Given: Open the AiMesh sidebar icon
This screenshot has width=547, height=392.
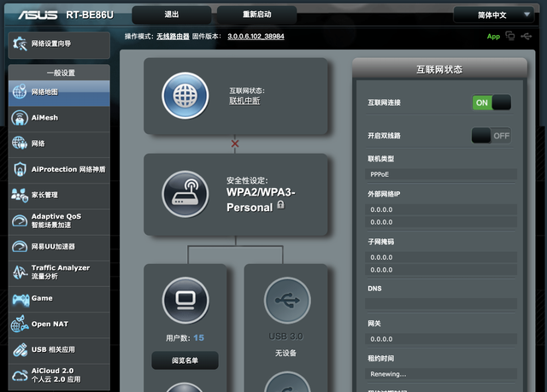Looking at the screenshot, I should click(x=20, y=118).
